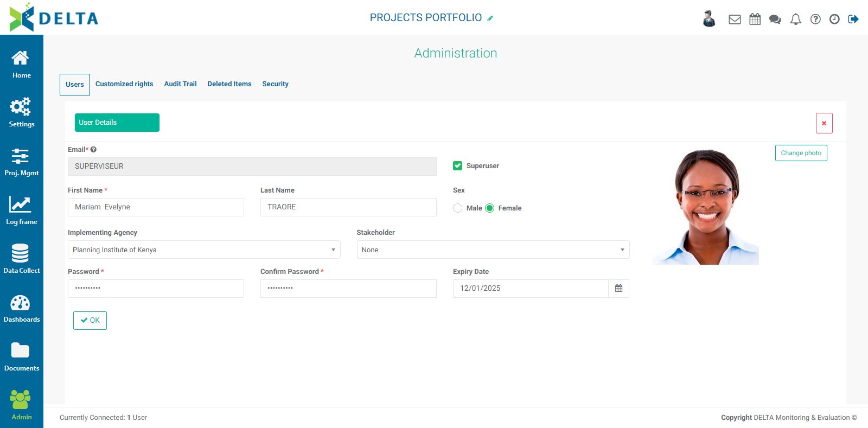Open the Home section in sidebar
The height and width of the screenshot is (428, 868).
click(x=21, y=65)
